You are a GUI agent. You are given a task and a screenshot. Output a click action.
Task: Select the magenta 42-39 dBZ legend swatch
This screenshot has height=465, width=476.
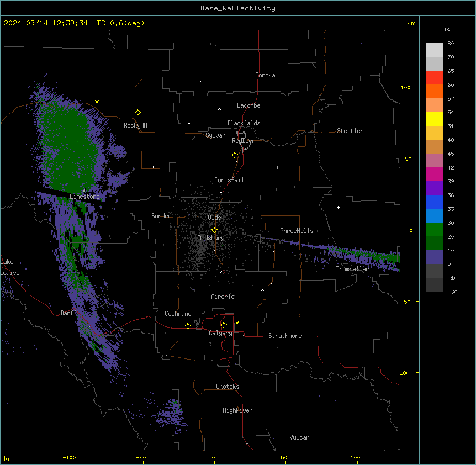tap(434, 174)
